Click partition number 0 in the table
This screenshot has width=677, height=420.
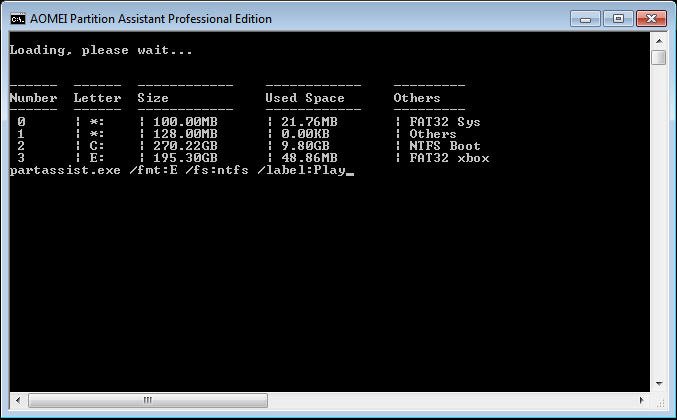21,122
